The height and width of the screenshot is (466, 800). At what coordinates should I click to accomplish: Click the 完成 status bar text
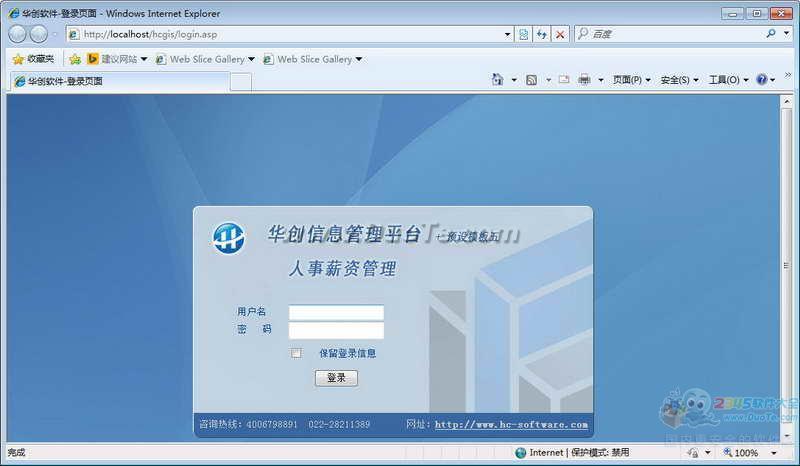pyautogui.click(x=16, y=453)
